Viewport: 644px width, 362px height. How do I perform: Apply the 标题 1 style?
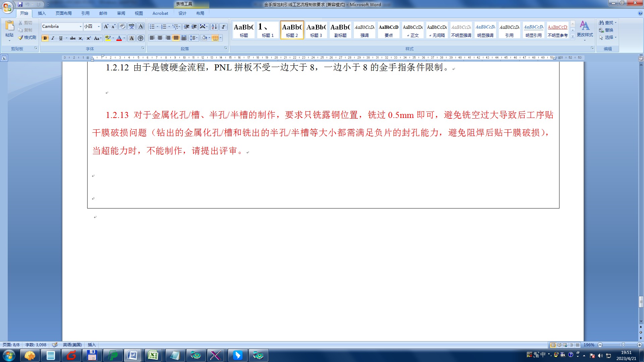point(268,30)
